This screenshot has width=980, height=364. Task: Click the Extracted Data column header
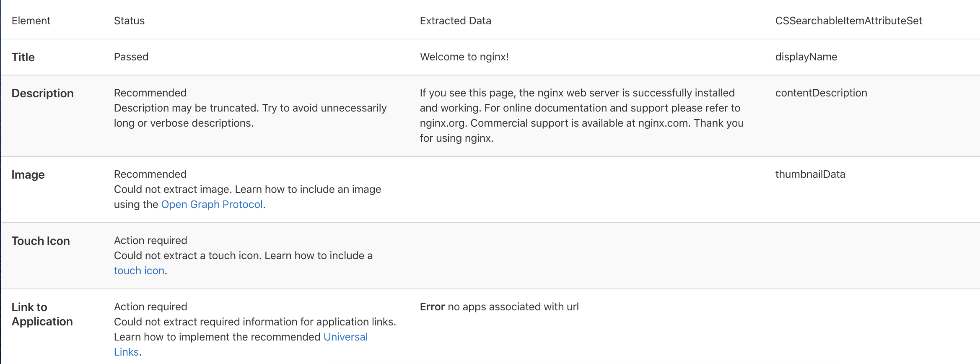455,21
